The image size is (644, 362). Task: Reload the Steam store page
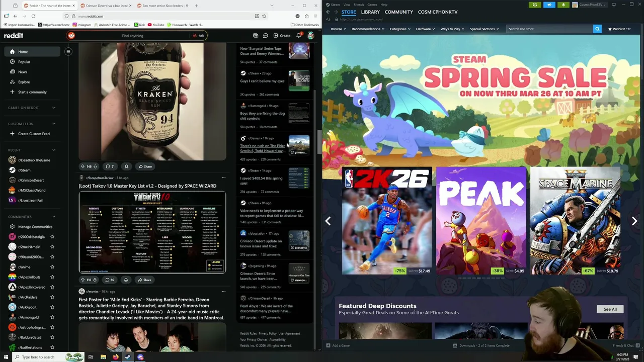328,19
